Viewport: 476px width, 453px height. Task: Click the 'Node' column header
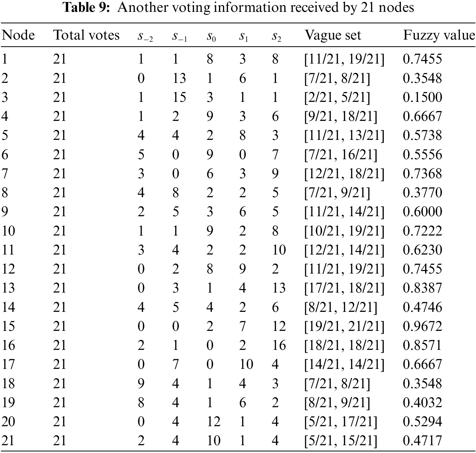point(18,35)
